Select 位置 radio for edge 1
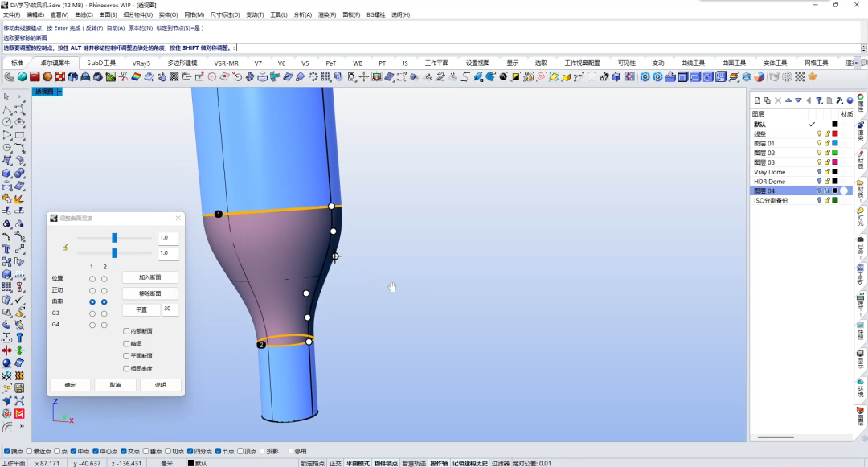Screen dimensions: 868x467 tap(92, 279)
